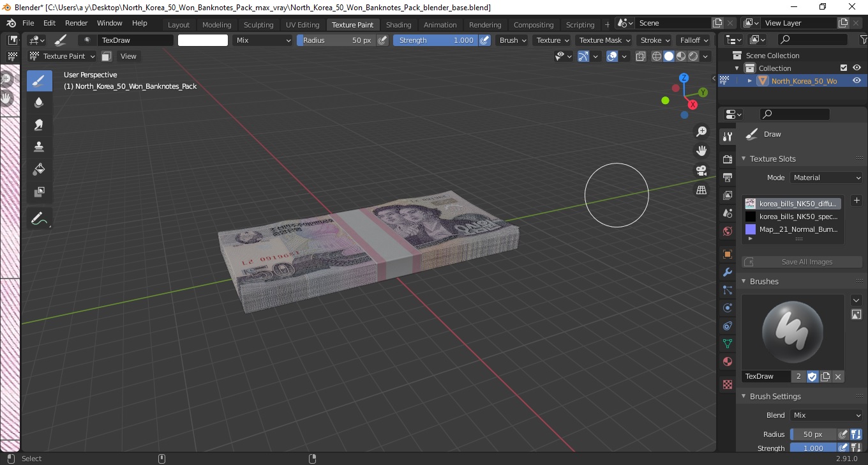The height and width of the screenshot is (465, 868).
Task: Switch to wireframe viewport shading
Action: point(656,56)
